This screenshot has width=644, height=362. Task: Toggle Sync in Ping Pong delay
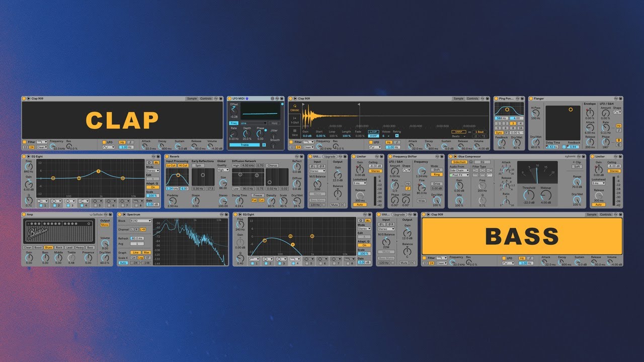click(499, 133)
